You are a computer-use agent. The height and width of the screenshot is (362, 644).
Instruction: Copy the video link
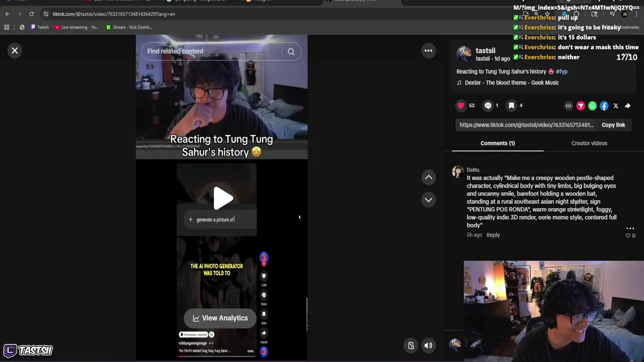[x=613, y=125]
